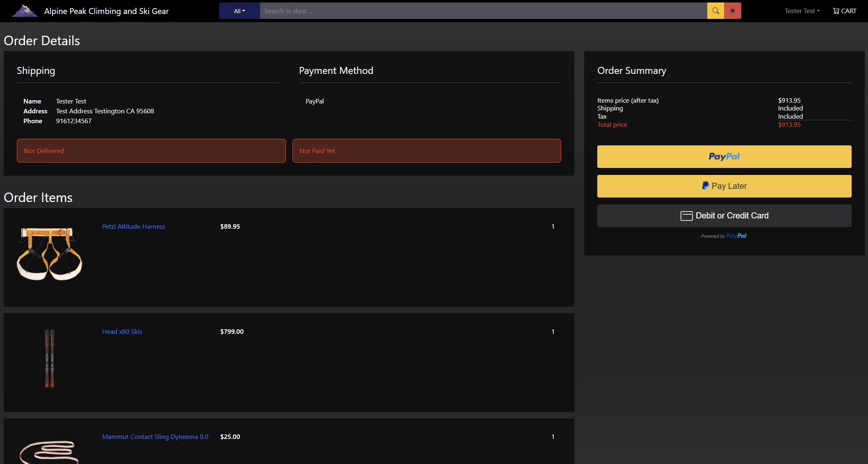Click the Alpine Peak mountain logo
The width and height of the screenshot is (868, 464).
(25, 11)
